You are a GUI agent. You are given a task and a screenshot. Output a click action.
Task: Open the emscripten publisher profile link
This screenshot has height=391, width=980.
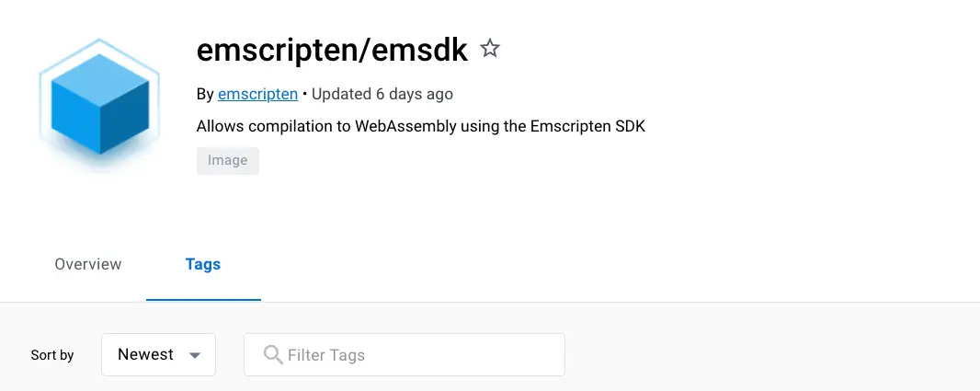(x=257, y=94)
